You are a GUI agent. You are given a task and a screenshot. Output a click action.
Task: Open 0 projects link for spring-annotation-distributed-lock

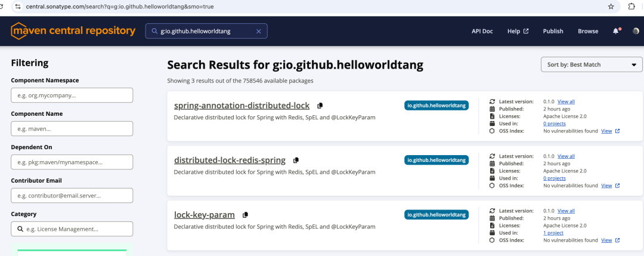[x=555, y=124]
